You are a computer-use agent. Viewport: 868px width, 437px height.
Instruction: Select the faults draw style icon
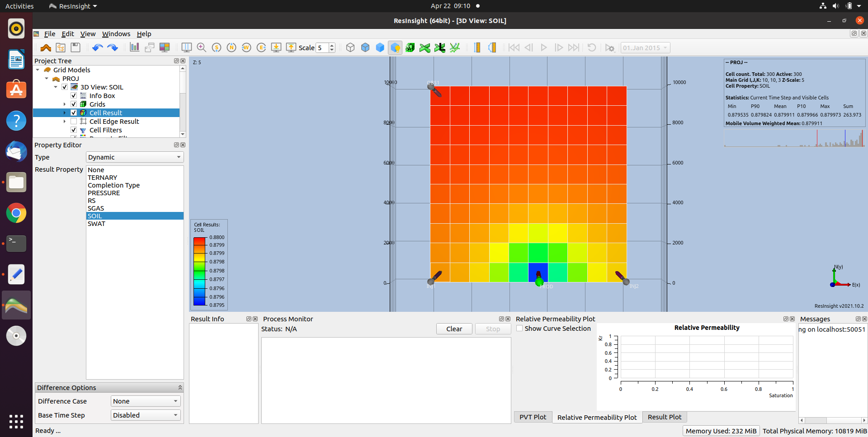(410, 47)
